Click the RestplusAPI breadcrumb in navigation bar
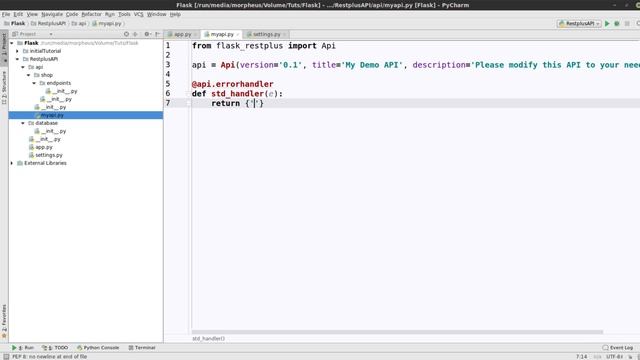640x360 pixels. pyautogui.click(x=48, y=24)
